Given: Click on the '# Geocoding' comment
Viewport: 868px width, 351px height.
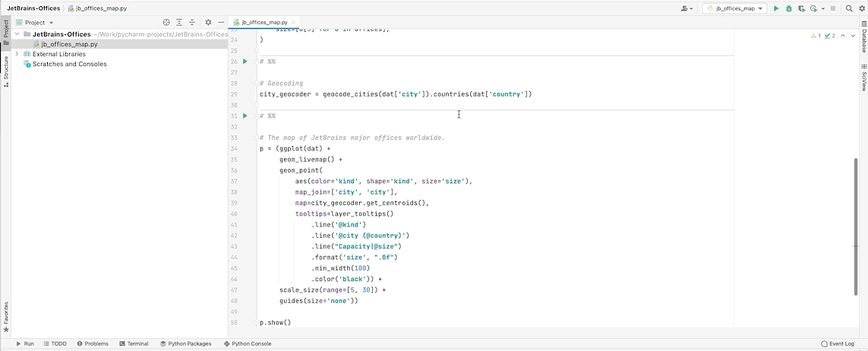Looking at the screenshot, I should coord(281,83).
